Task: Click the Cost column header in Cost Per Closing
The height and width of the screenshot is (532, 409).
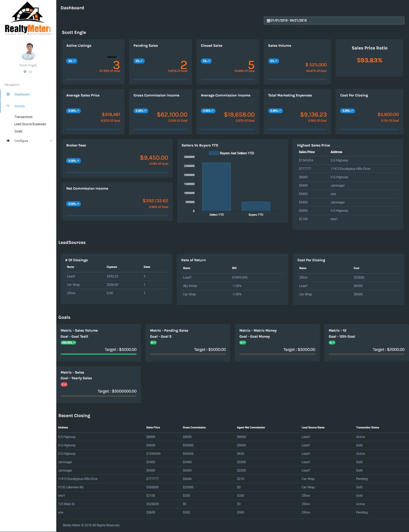Action: [356, 268]
